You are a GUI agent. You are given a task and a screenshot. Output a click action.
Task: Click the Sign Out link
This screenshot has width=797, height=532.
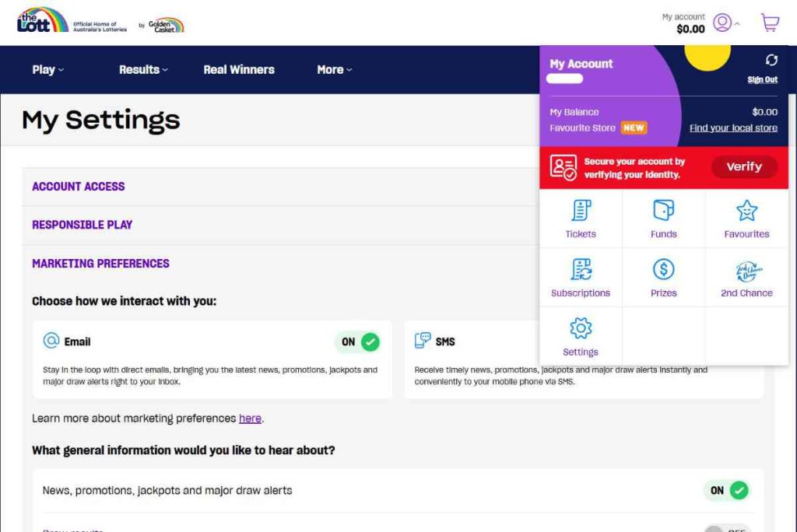point(762,80)
